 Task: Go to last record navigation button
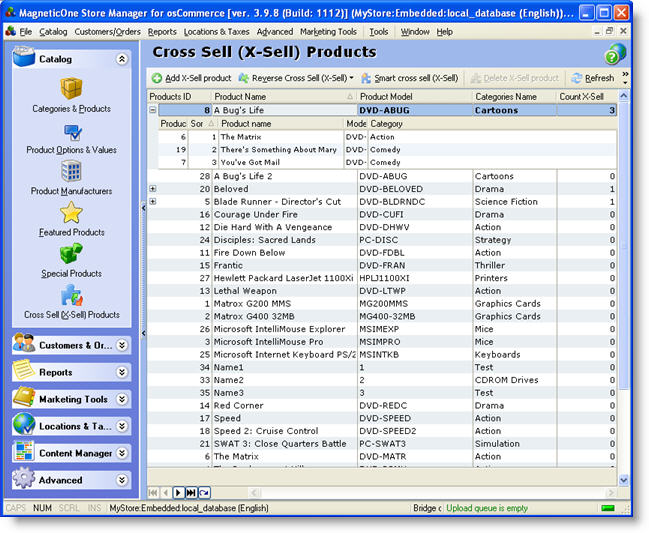191,492
